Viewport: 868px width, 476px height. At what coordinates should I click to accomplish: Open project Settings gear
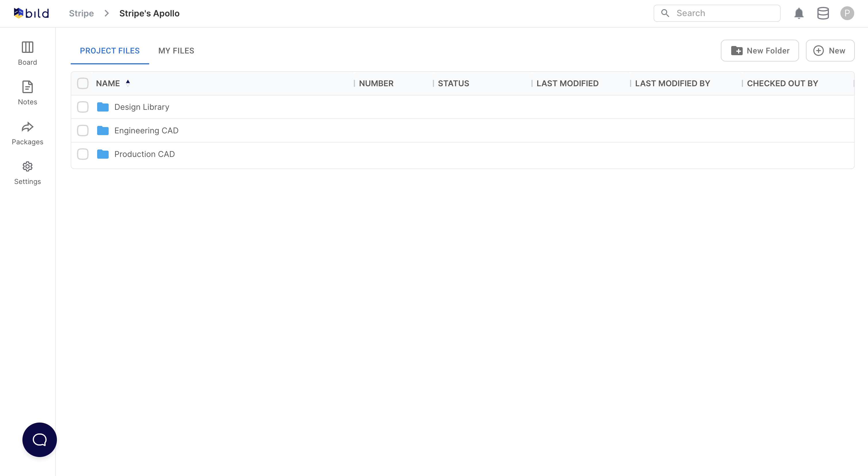[x=27, y=172]
